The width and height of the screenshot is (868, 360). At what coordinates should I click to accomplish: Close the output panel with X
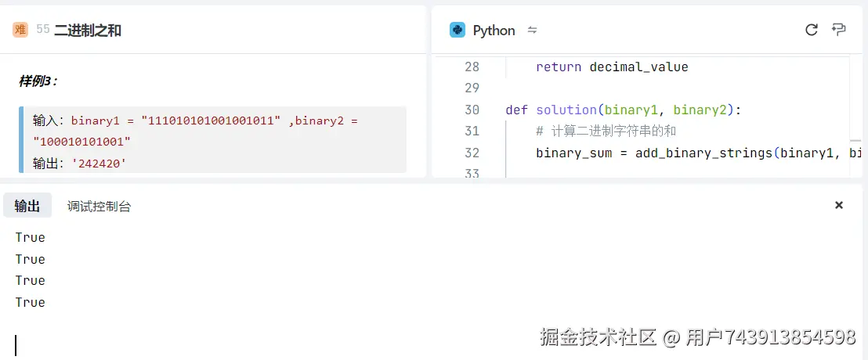pyautogui.click(x=839, y=205)
